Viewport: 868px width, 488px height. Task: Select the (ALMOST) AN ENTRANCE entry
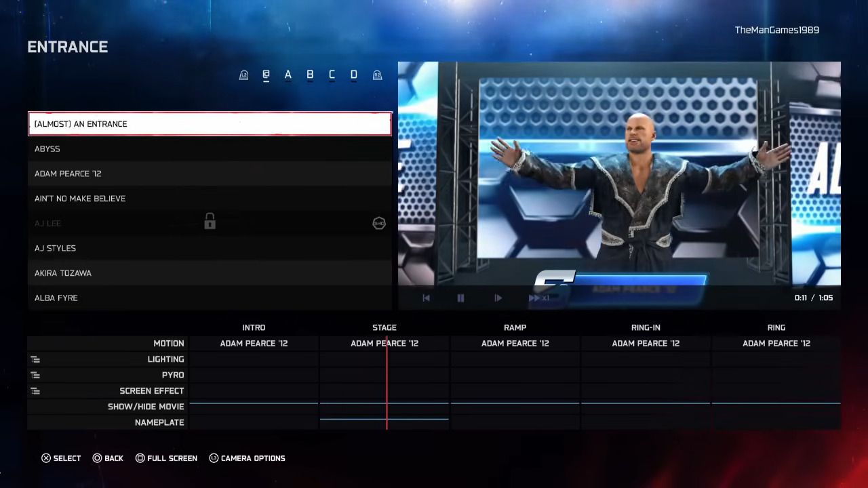(x=210, y=124)
